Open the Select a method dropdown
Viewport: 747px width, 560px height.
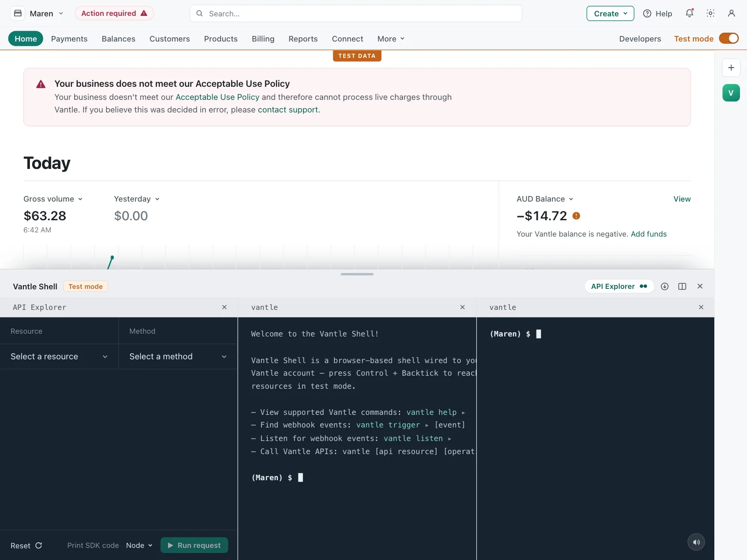pos(178,357)
